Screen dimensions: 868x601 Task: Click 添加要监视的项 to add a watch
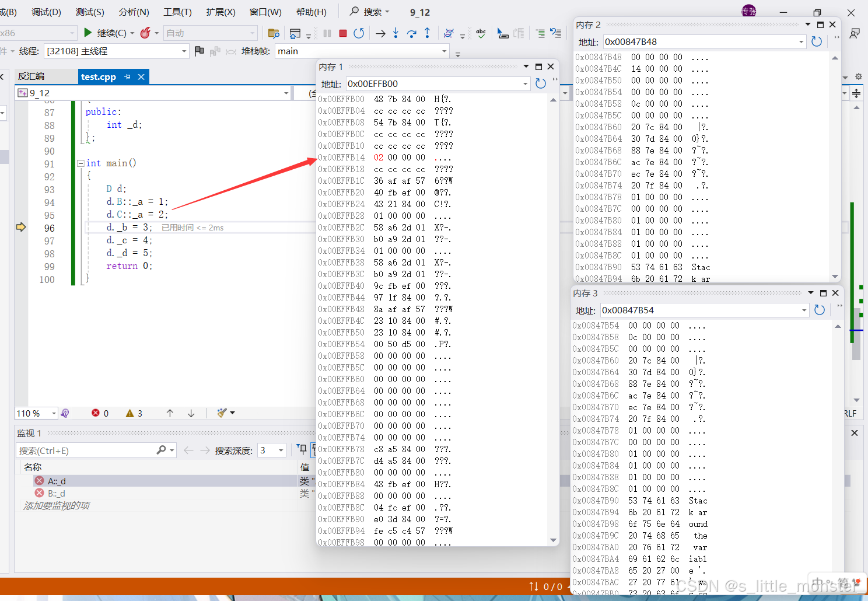(x=57, y=505)
